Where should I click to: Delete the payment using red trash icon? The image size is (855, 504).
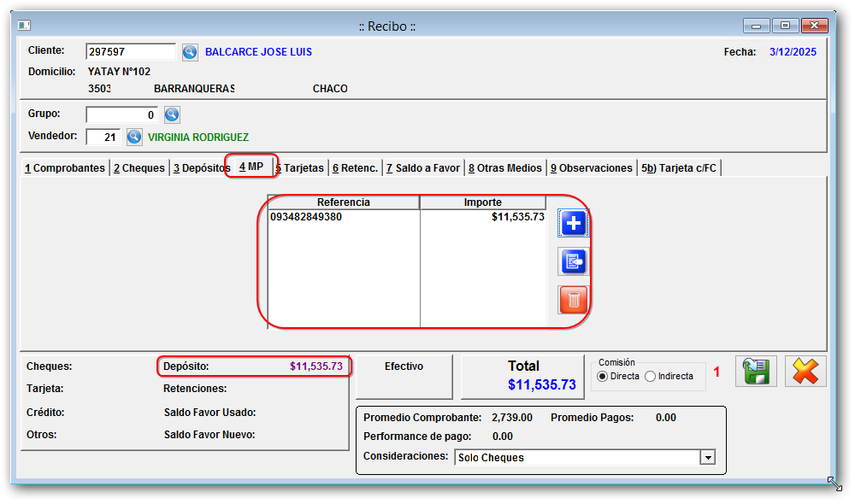click(573, 299)
